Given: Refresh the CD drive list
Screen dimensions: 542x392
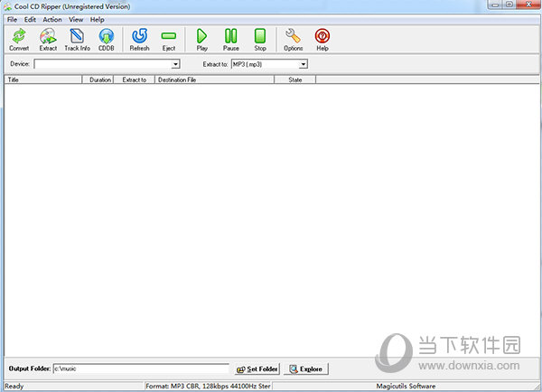Looking at the screenshot, I should coord(139,40).
